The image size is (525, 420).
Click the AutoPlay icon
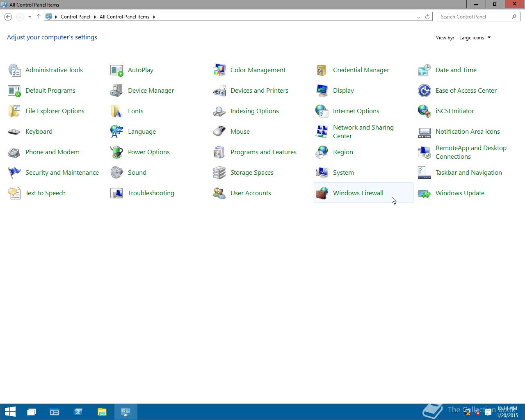[x=117, y=70]
